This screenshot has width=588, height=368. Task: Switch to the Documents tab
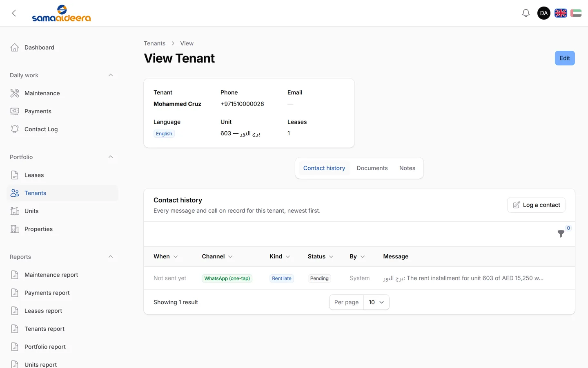pos(372,168)
